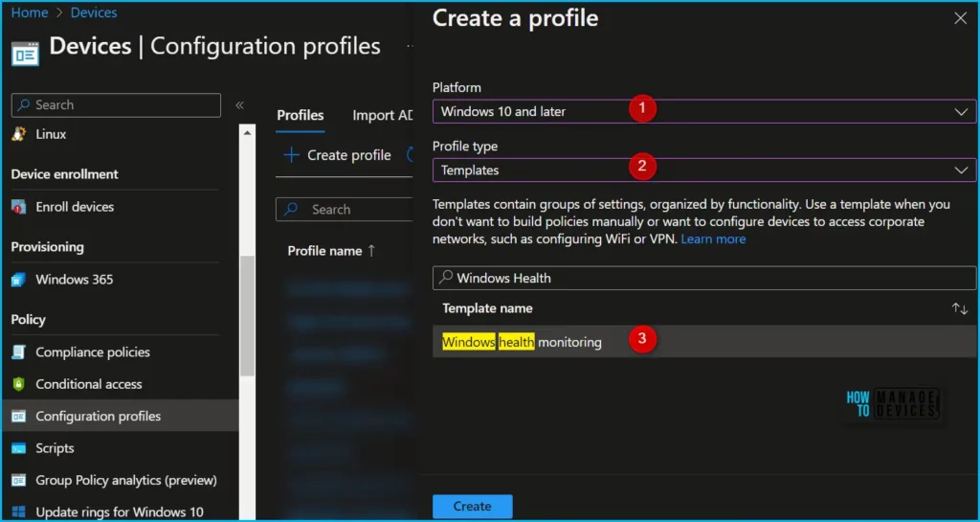Open Update rings for Windows 10
The width and height of the screenshot is (980, 522).
click(x=120, y=512)
